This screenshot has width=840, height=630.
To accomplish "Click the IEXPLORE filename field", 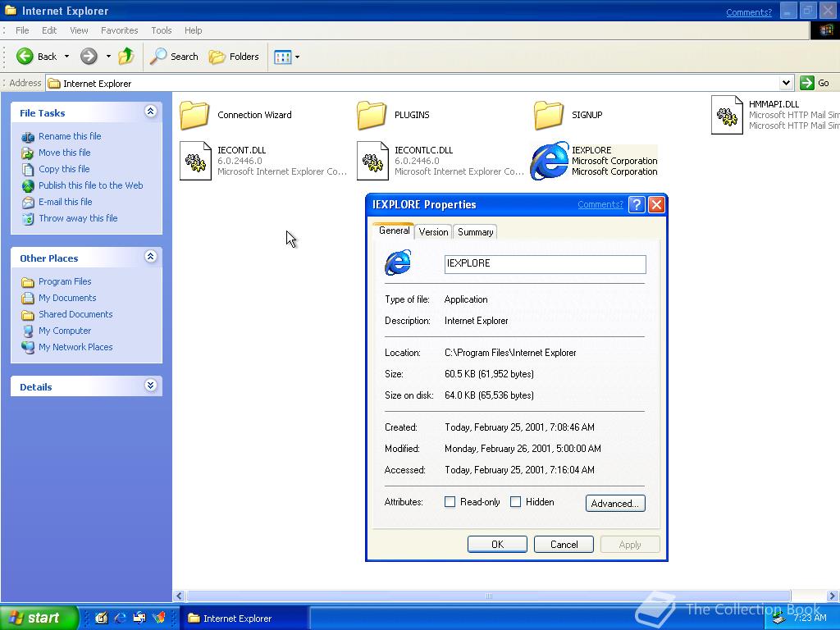I will [545, 263].
